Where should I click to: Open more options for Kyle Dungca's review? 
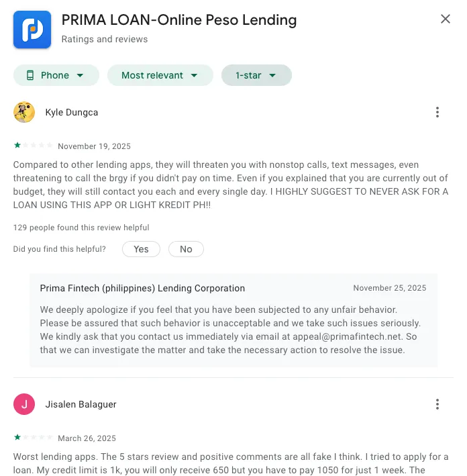[x=437, y=112]
